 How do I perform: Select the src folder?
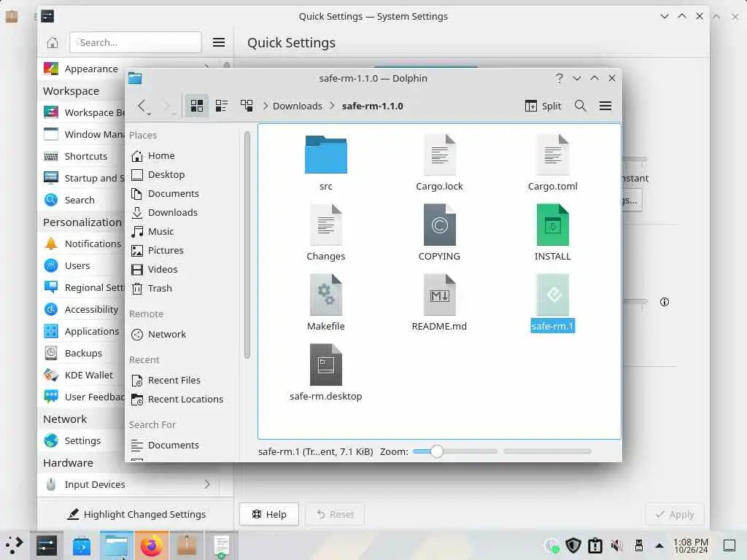coord(326,163)
